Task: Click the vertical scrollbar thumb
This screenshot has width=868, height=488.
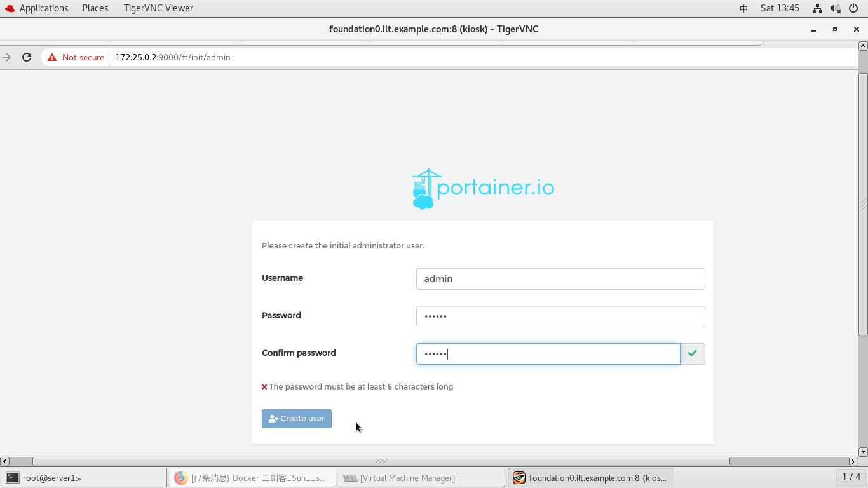Action: click(x=863, y=205)
